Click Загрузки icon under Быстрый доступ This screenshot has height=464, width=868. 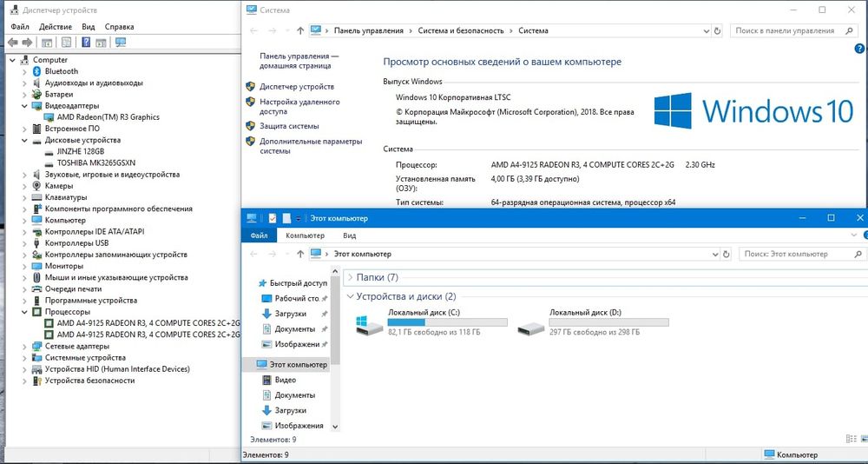[x=266, y=314]
